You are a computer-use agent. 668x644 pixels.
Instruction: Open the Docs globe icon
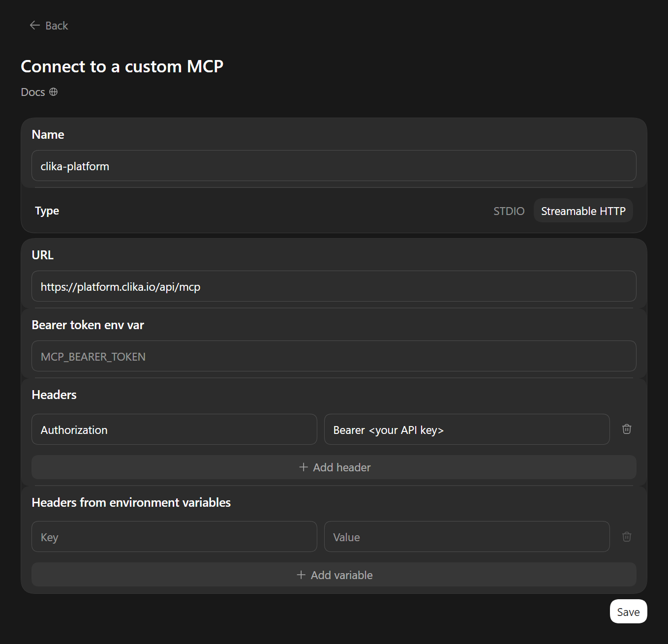point(54,92)
